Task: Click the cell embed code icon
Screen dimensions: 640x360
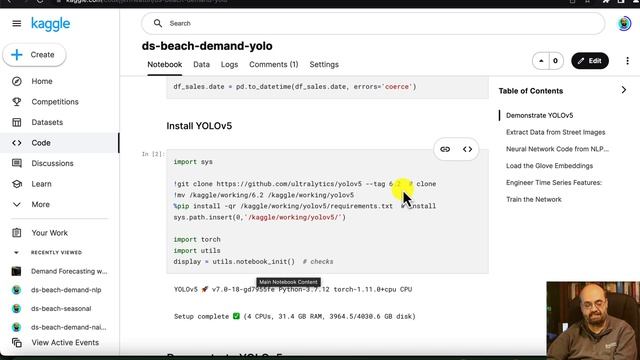Action: pyautogui.click(x=467, y=149)
